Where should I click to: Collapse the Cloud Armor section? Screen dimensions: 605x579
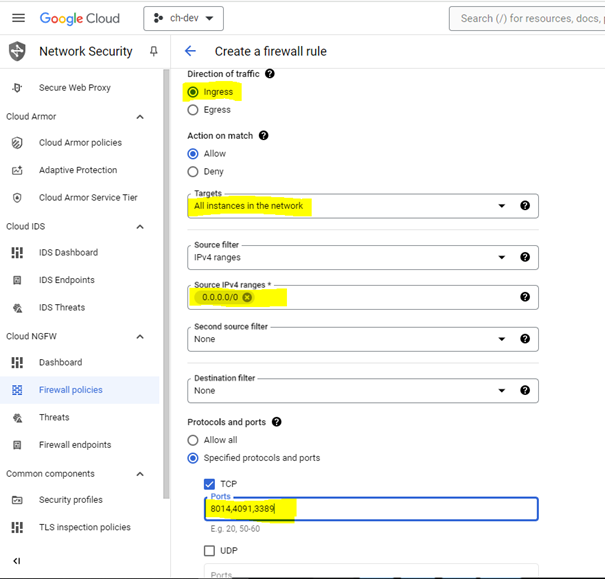140,116
